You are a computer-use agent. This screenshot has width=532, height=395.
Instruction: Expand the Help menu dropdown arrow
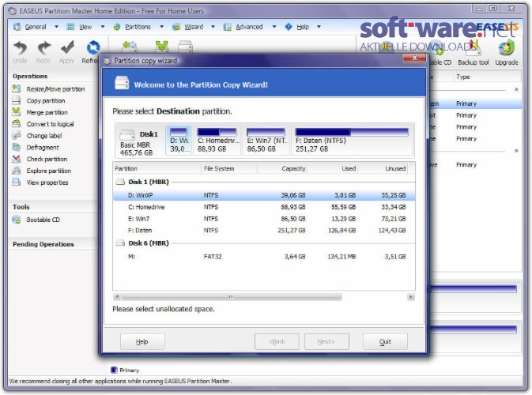pyautogui.click(x=319, y=27)
